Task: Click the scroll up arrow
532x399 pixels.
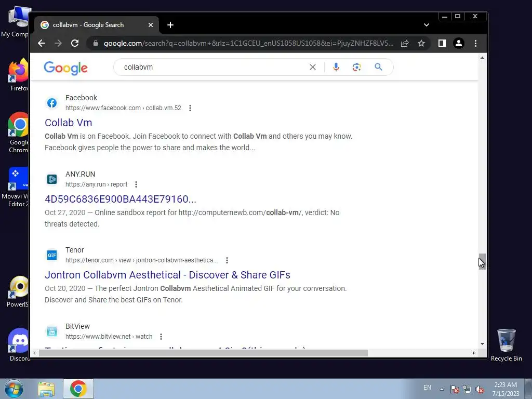Action: [482, 58]
